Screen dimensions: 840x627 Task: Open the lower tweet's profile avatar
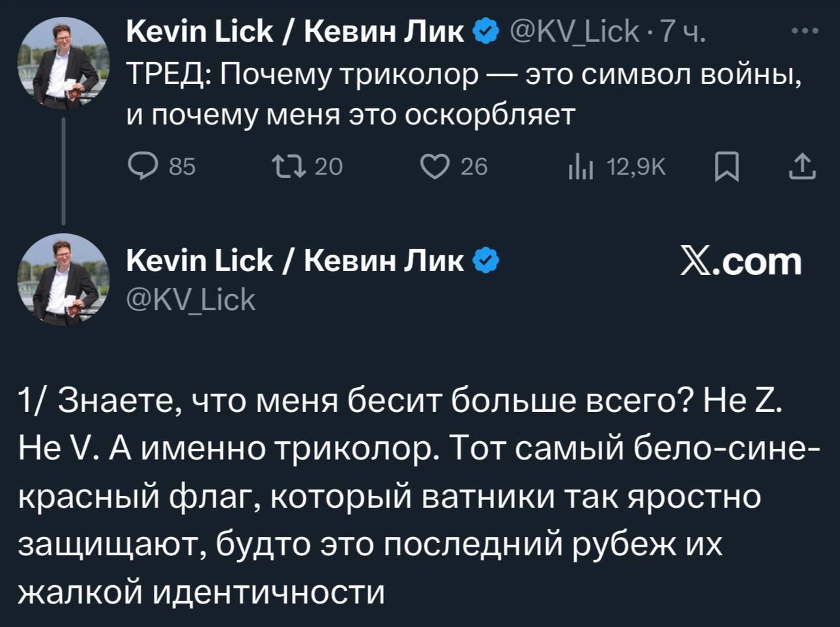(x=63, y=278)
